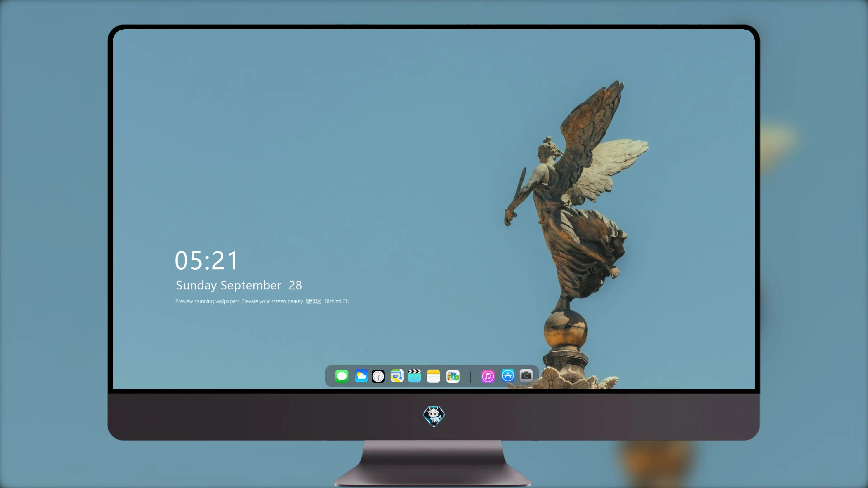Open the Maps app in the dock
868x488 pixels.
tap(397, 376)
